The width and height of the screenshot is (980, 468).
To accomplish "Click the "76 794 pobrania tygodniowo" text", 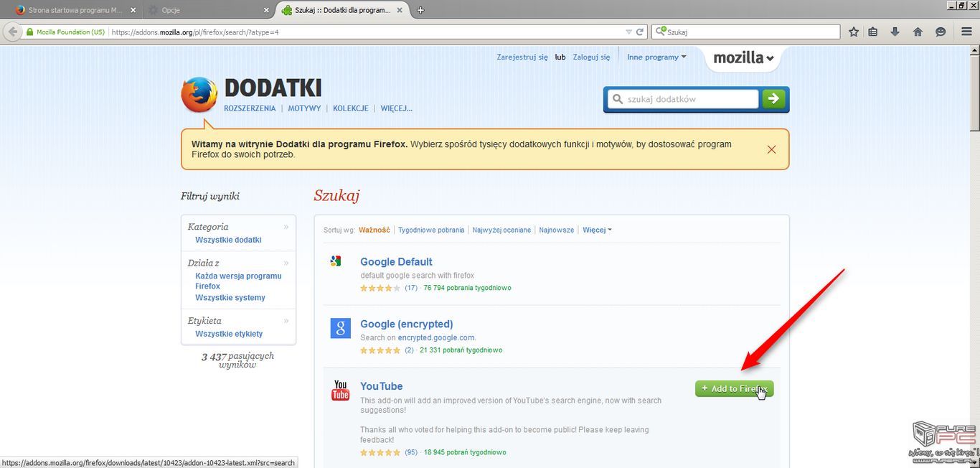I will coord(467,288).
